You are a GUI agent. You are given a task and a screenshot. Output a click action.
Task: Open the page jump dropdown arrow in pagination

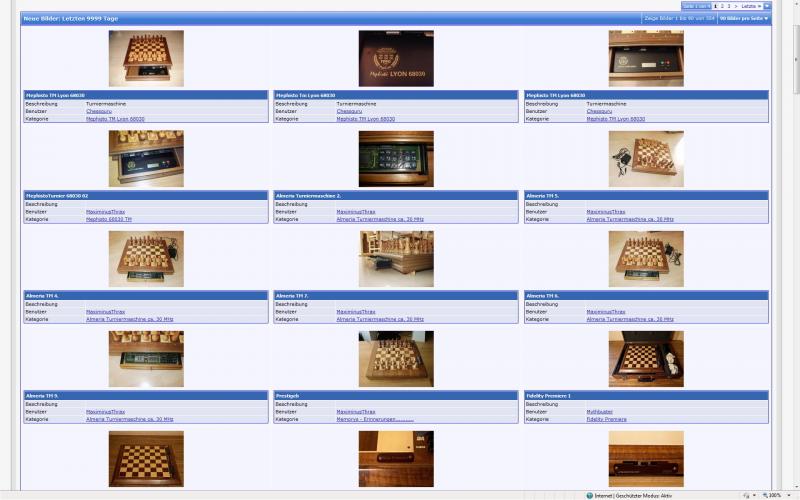767,6
